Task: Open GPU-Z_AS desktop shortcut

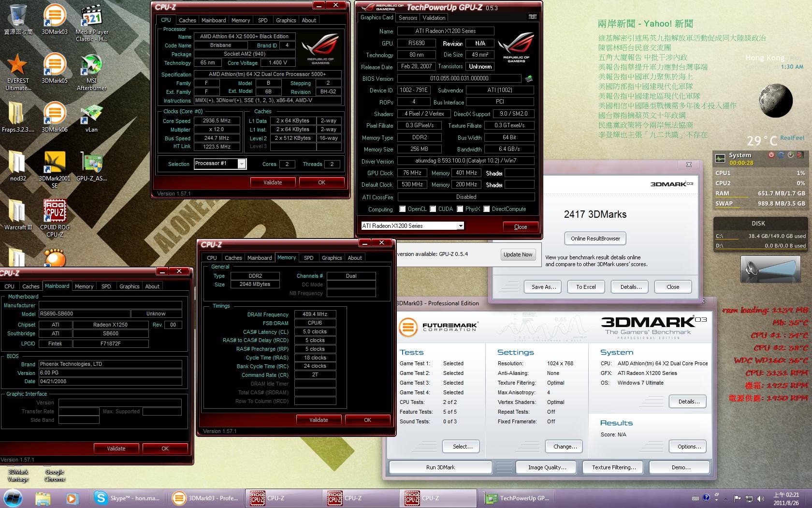Action: pos(91,166)
